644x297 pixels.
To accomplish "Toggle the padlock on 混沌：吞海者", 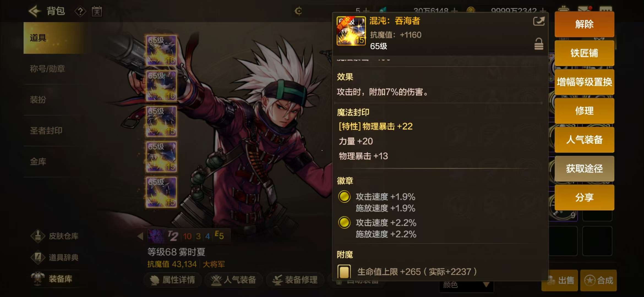I will pos(539,44).
